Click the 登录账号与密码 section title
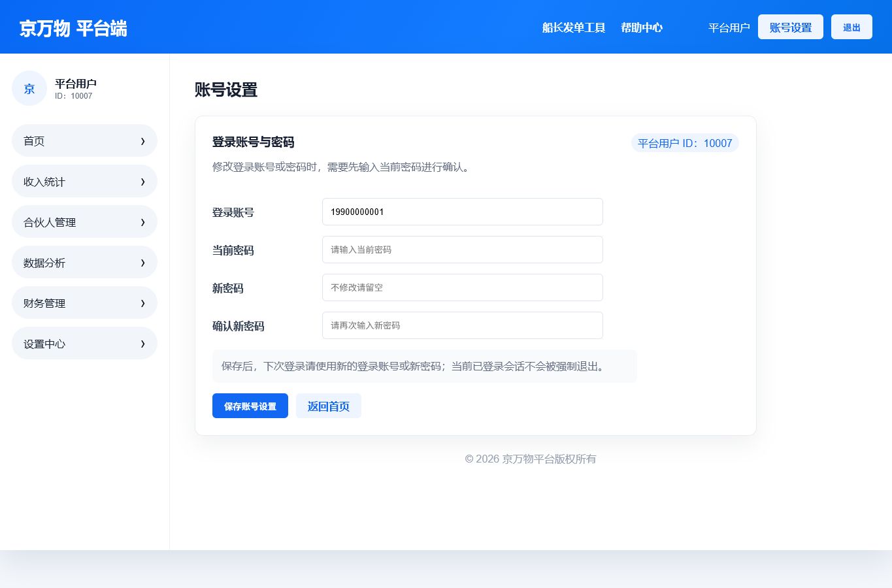Viewport: 892px width, 588px height. tap(254, 142)
